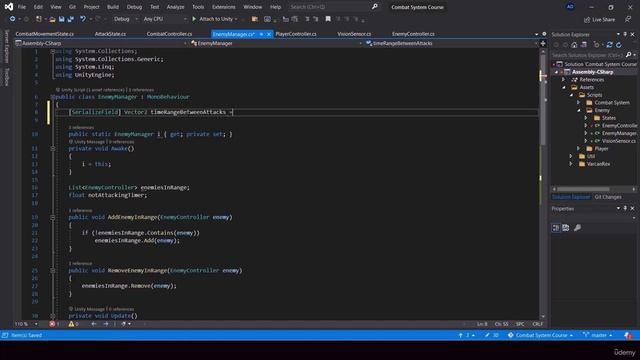640x360 pixels.
Task: Switch to CombatController.cs tab
Action: [169, 34]
